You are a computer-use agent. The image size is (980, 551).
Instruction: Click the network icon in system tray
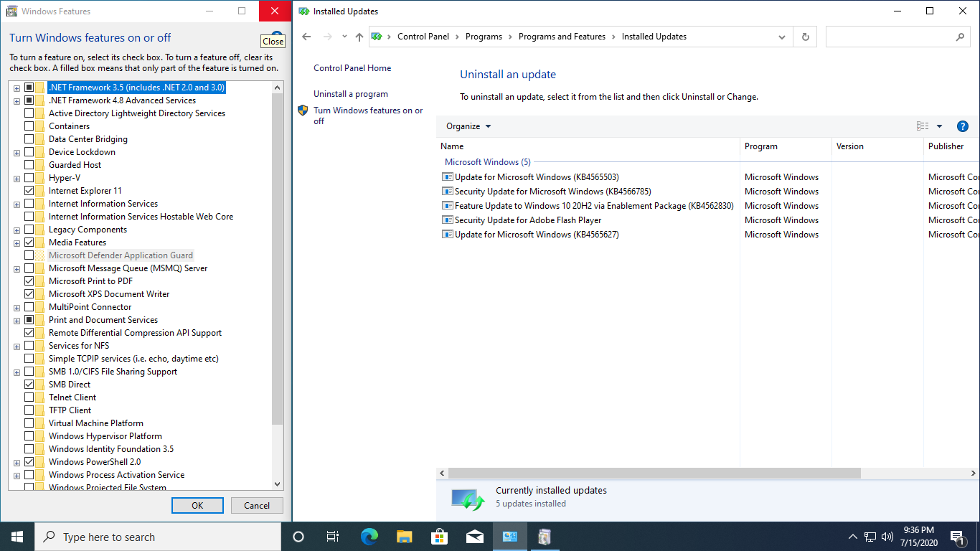870,537
